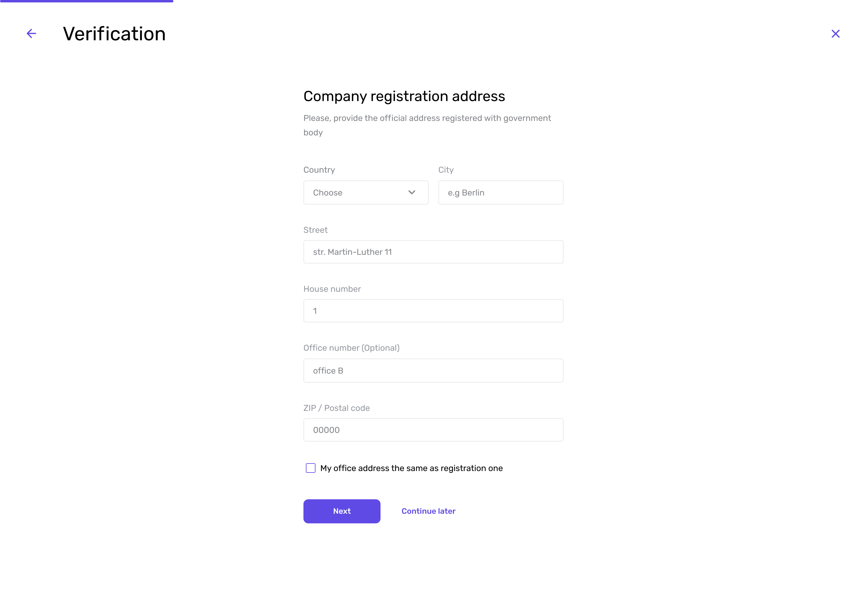Focus the Office number optional field
The width and height of the screenshot is (867, 616).
pyautogui.click(x=433, y=370)
